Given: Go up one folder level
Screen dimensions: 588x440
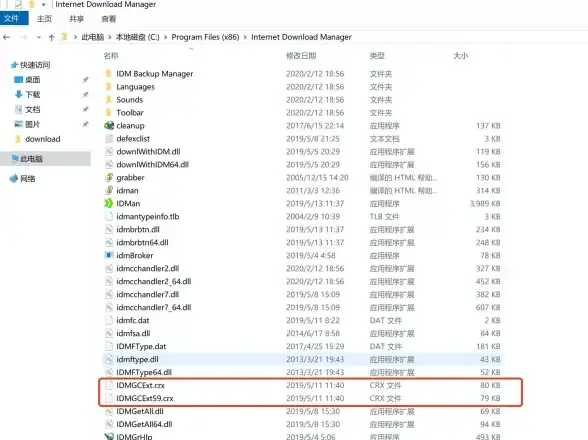Looking at the screenshot, I should click(x=51, y=37).
